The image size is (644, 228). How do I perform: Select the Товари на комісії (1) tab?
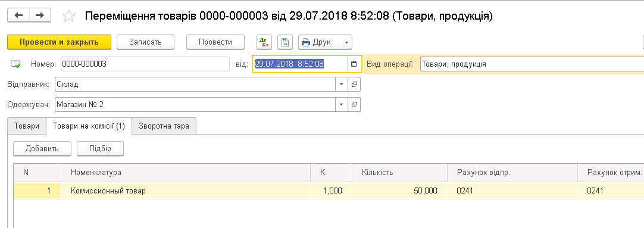(88, 126)
